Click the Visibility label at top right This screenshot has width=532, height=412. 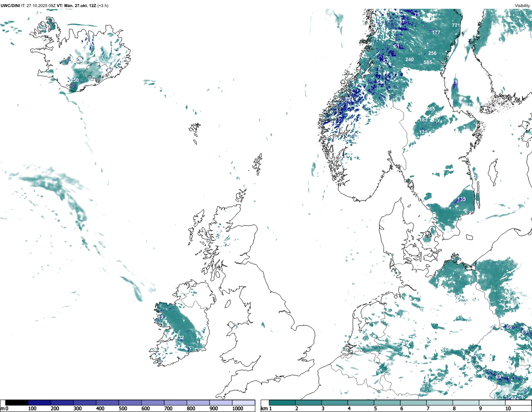click(522, 5)
